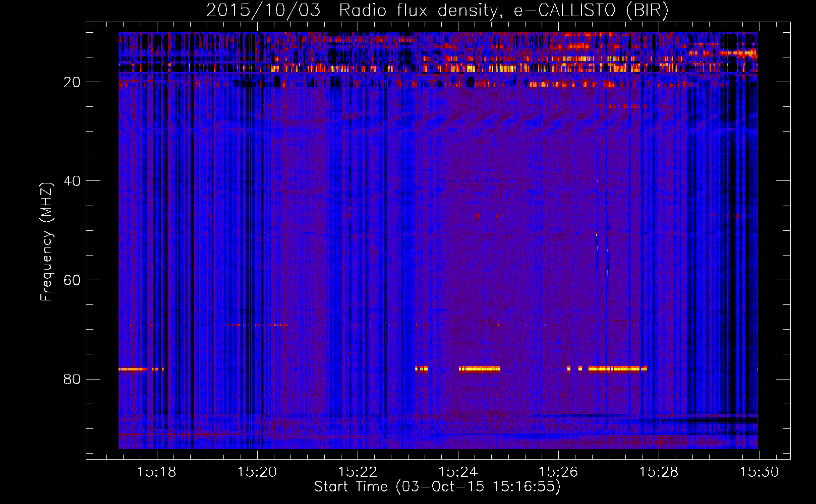Click the time tick label 15:26
Screen dimensions: 816x504
click(558, 472)
